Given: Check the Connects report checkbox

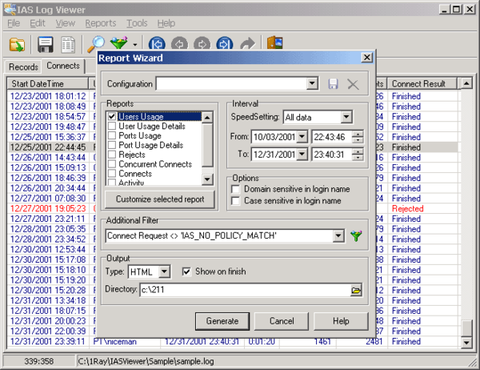Looking at the screenshot, I should 112,173.
